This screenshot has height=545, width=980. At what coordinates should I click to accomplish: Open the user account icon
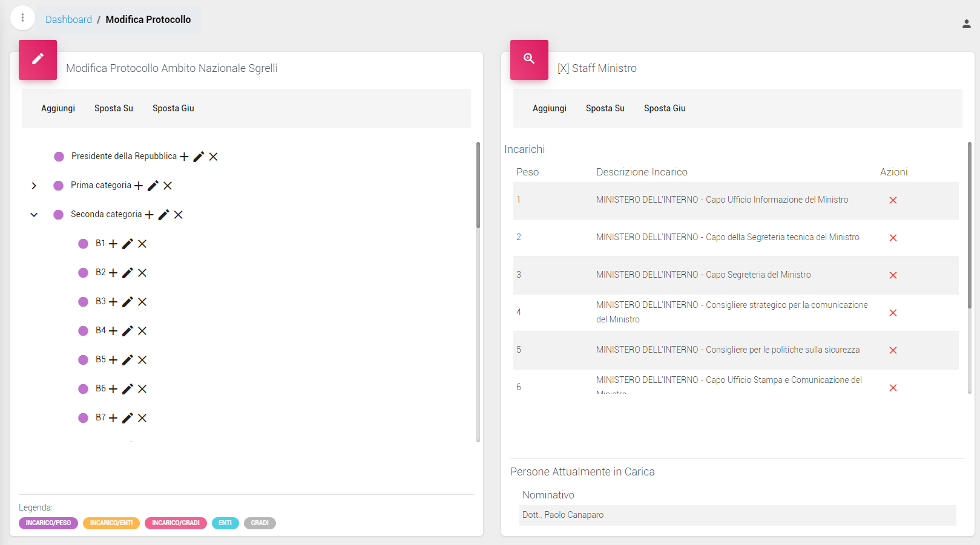point(966,24)
